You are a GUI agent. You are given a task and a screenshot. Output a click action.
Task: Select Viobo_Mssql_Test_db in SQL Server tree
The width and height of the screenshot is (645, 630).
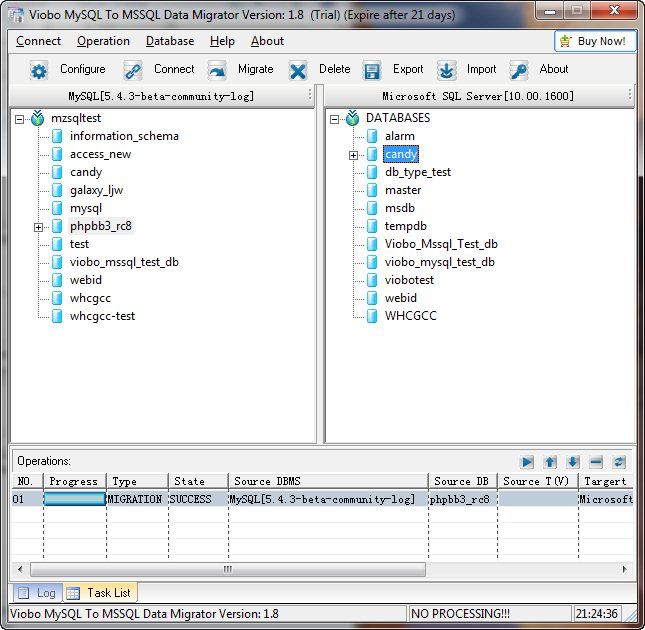[x=441, y=244]
